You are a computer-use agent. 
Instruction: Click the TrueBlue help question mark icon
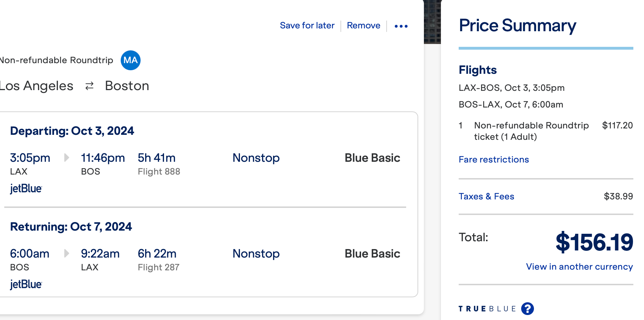click(x=528, y=309)
